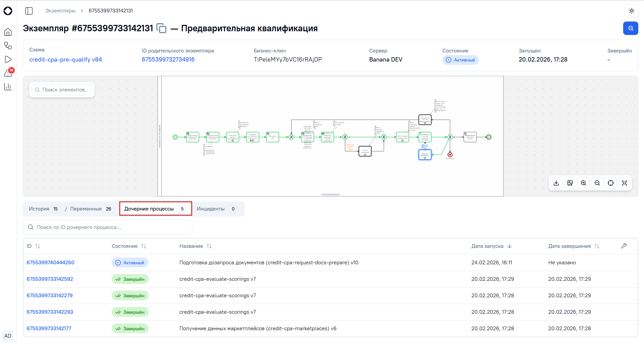Click Получение данных маркетплейсов row name
Viewport: 644px width, 344px height.
[258, 329]
